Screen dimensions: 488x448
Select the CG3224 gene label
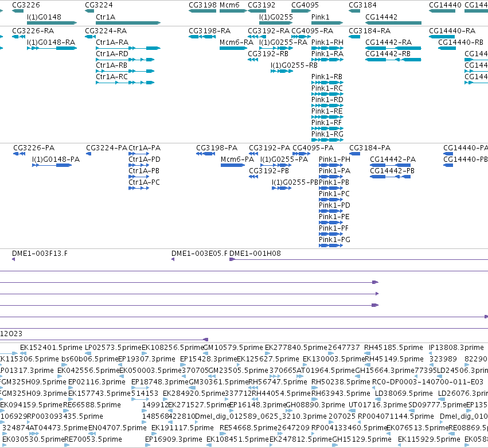tap(99, 5)
